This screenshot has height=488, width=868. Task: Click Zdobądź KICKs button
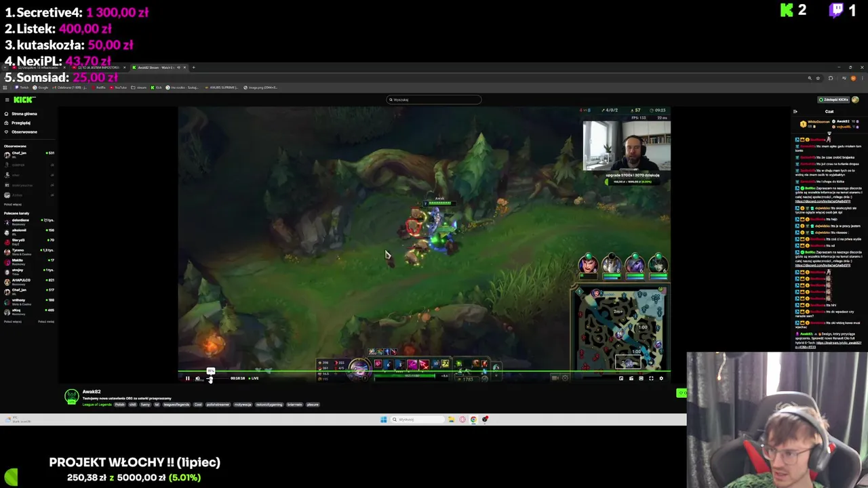pos(834,100)
